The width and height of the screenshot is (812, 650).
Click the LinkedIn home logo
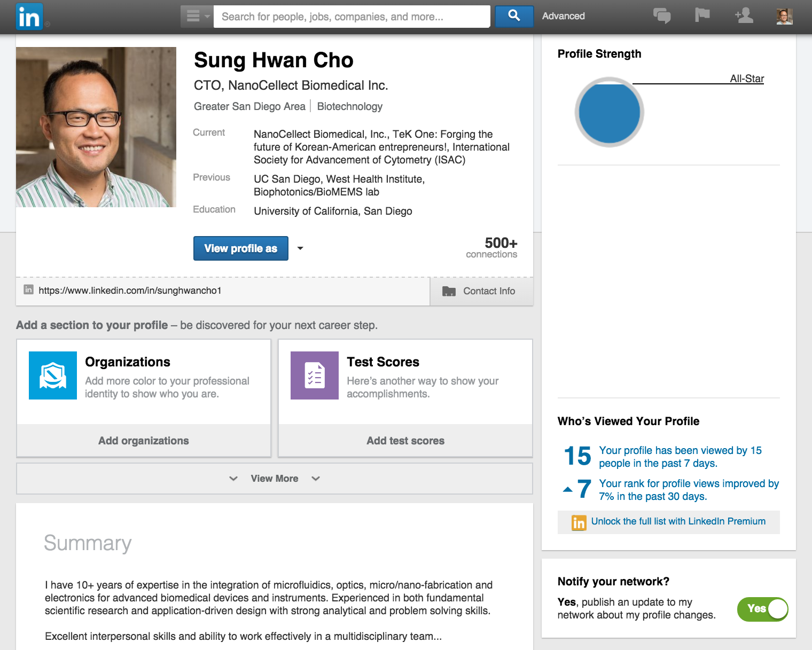[x=29, y=17]
